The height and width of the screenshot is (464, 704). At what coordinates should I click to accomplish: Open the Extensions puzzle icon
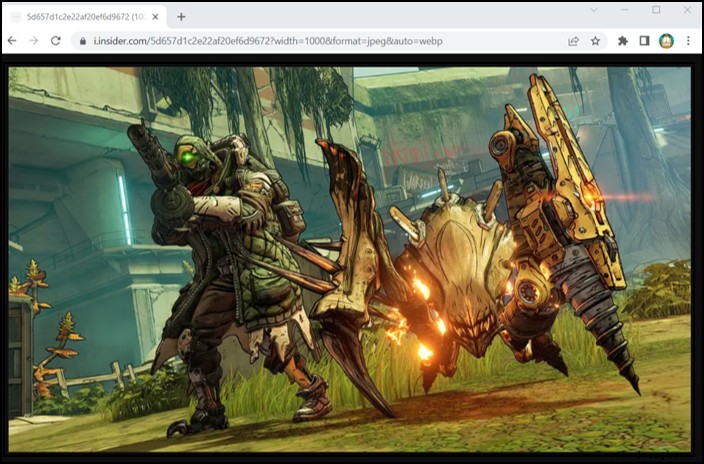[x=623, y=41]
